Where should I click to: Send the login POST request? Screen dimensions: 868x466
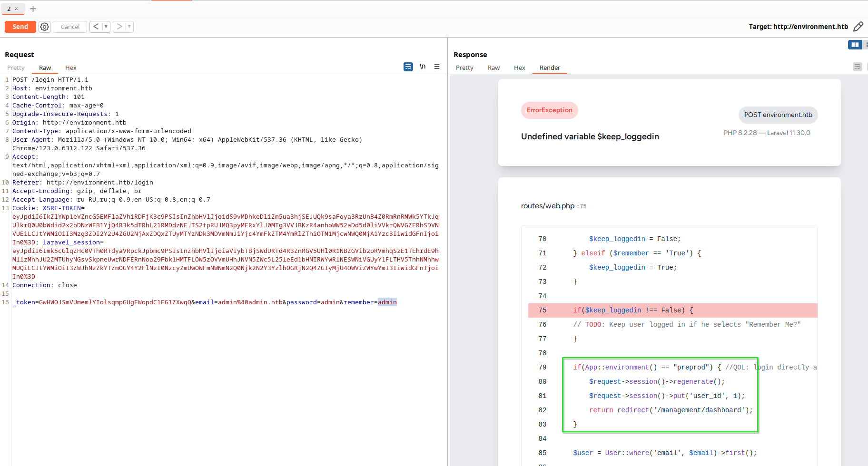(x=20, y=27)
